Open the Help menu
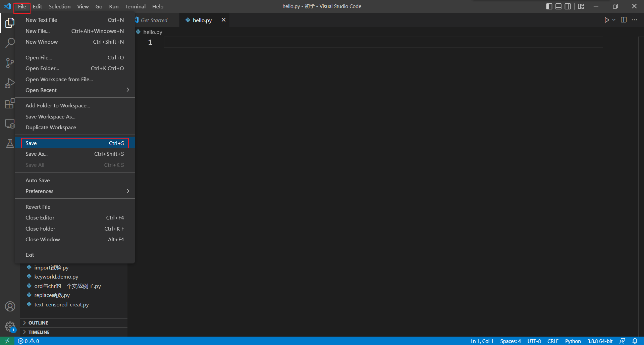 (x=158, y=6)
